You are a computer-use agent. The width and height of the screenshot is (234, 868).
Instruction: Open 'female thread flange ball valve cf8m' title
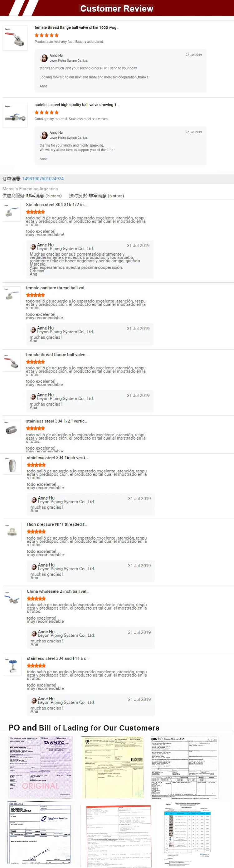coord(76,27)
